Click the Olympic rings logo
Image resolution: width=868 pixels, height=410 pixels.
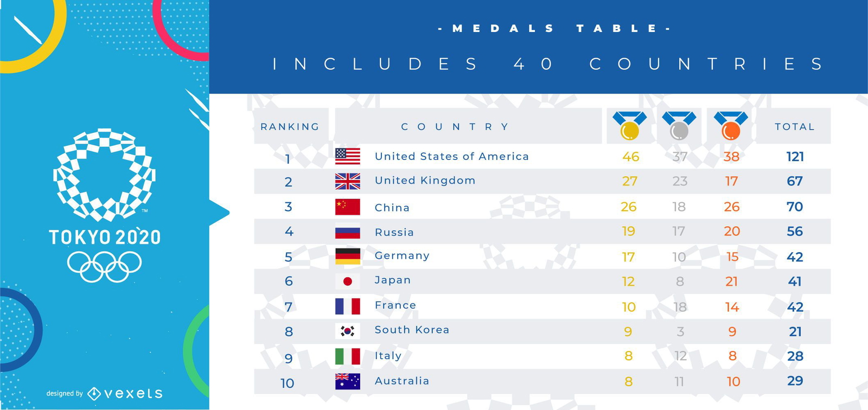[104, 266]
